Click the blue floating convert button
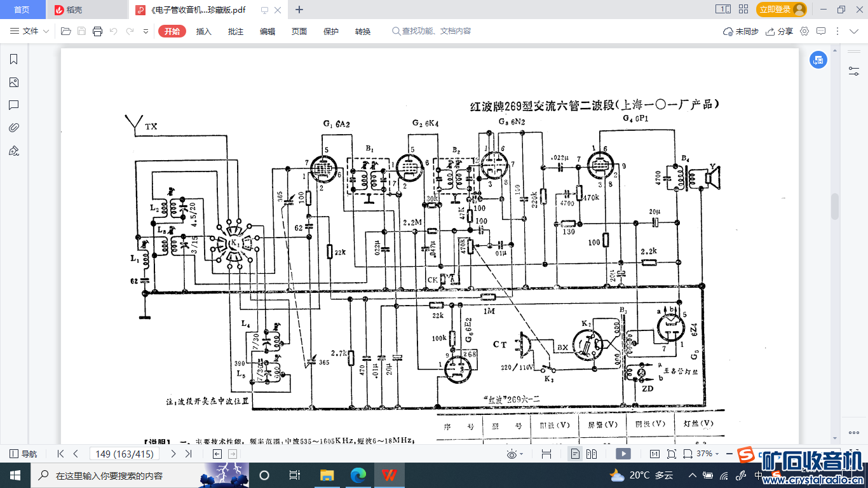 818,60
